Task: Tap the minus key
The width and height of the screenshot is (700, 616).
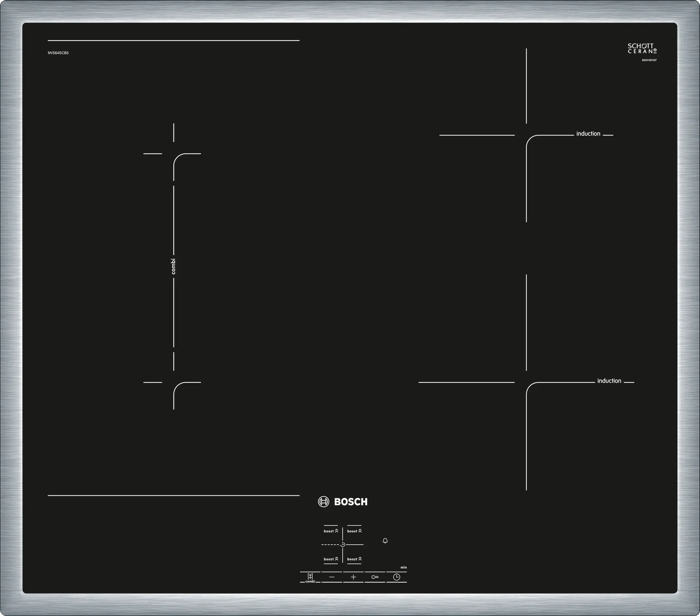Action: 331,577
